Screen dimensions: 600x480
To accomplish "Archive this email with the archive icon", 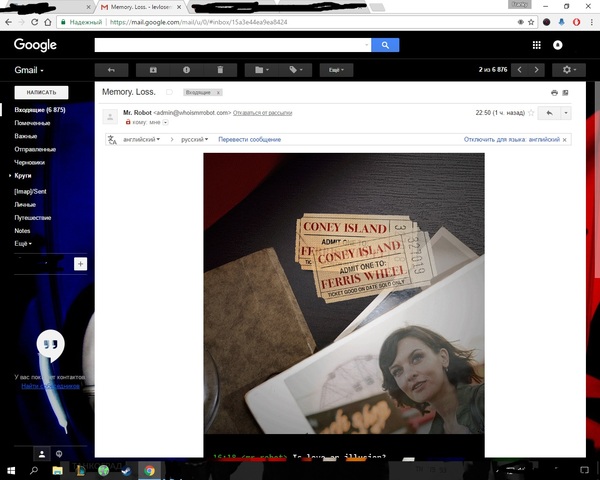I will point(153,70).
